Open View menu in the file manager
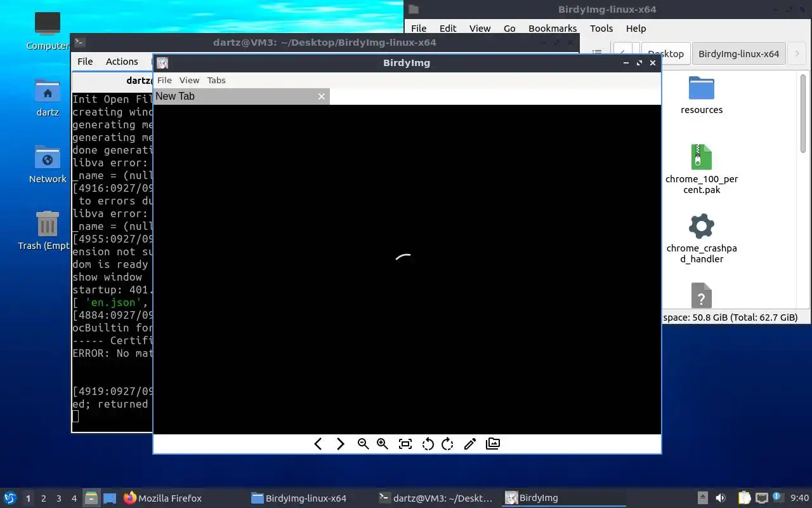This screenshot has height=508, width=812. click(x=480, y=29)
